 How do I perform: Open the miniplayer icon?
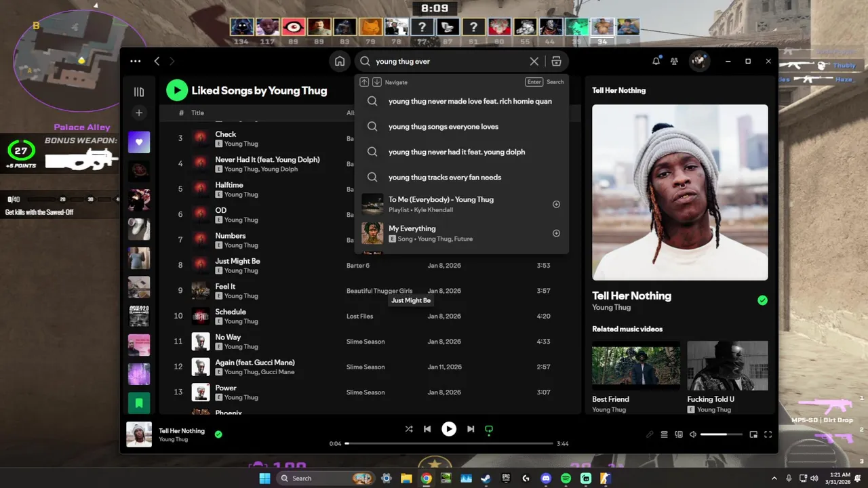tap(753, 434)
